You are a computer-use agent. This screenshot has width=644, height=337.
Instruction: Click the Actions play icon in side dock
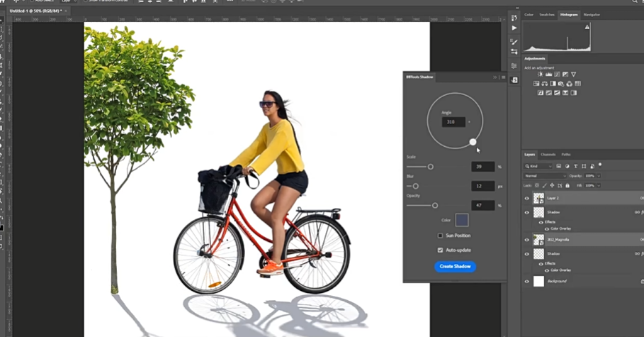[x=514, y=28]
